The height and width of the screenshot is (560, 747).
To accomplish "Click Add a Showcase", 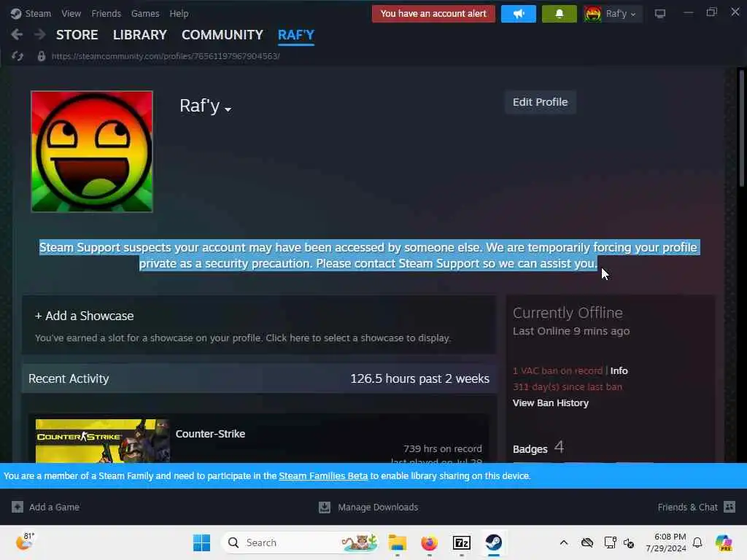I will [x=85, y=316].
